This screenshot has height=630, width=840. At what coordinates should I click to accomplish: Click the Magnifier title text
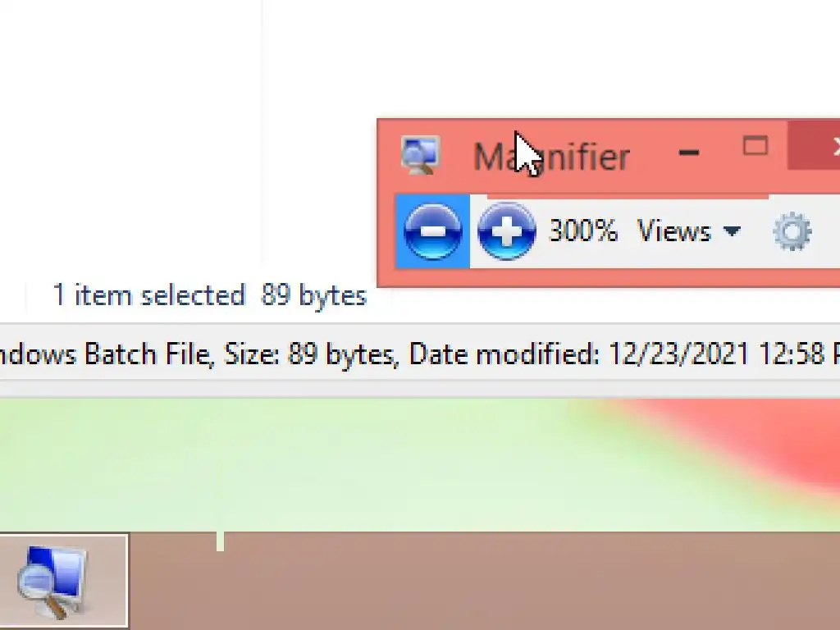pyautogui.click(x=552, y=157)
